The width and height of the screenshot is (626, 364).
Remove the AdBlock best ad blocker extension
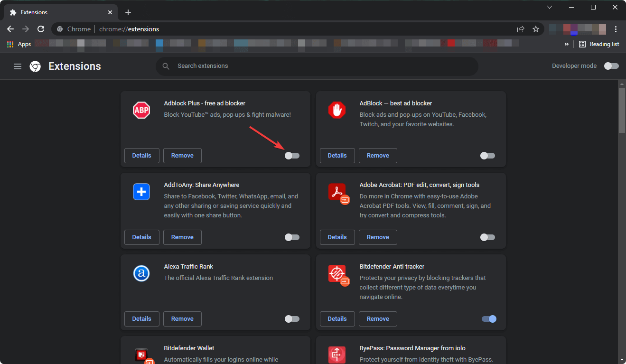378,156
